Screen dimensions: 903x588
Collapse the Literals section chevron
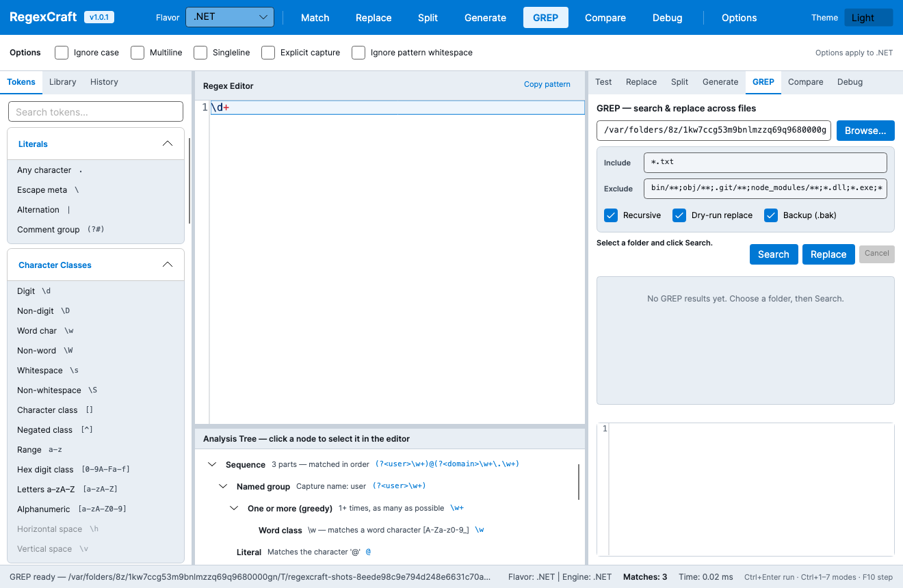click(x=168, y=144)
